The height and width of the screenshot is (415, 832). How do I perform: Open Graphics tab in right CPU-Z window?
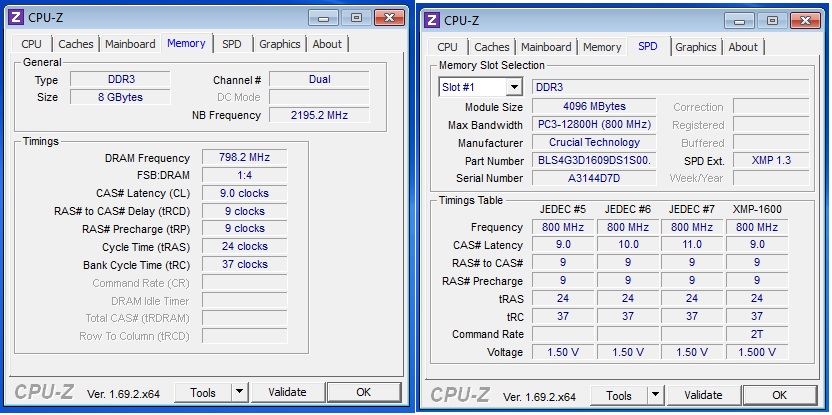point(696,47)
